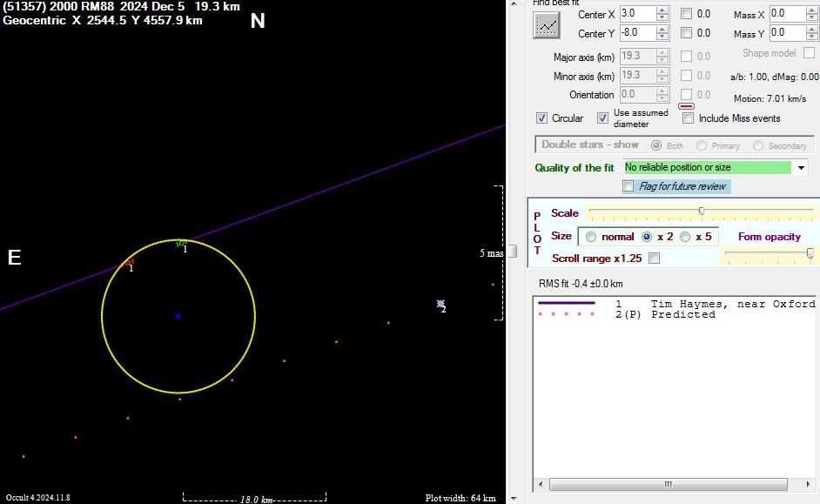Click the Find best fit graph button
Viewport: 820px width, 504px height.
pos(547,25)
